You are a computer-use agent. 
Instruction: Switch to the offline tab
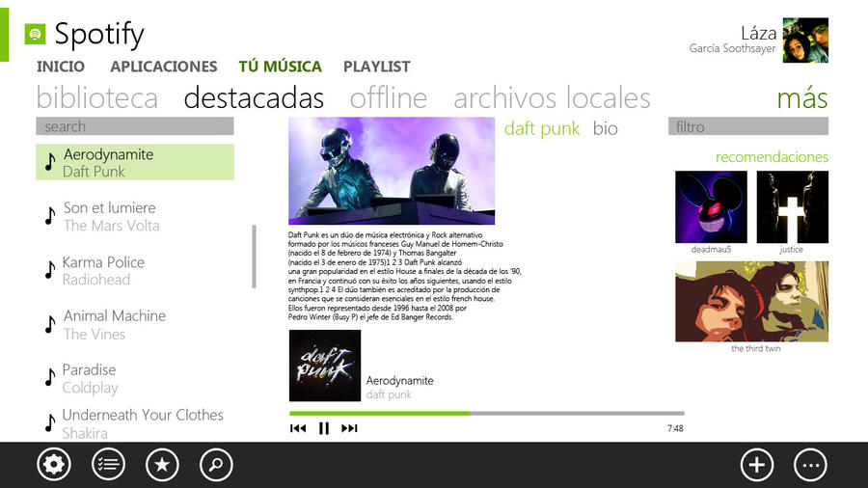coord(389,98)
